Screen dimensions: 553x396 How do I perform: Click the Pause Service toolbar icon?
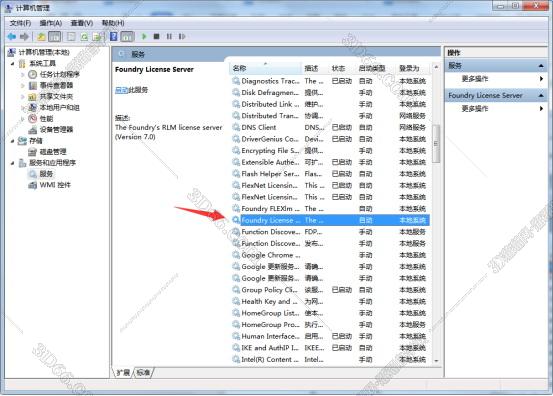169,36
